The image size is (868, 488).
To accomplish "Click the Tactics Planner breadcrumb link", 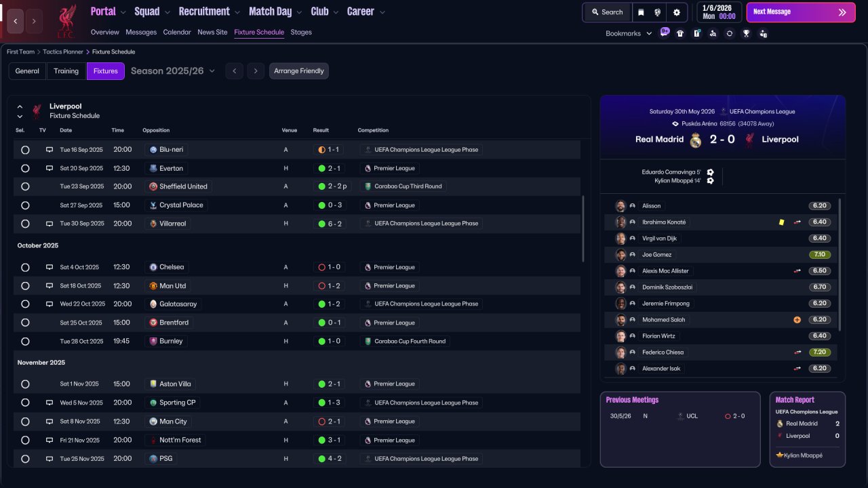I will pyautogui.click(x=64, y=52).
